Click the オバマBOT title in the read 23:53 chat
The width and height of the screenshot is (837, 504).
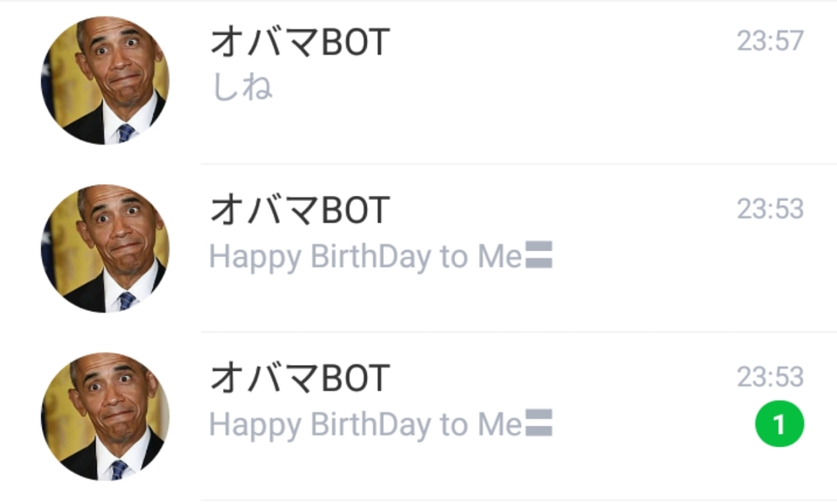tap(299, 210)
